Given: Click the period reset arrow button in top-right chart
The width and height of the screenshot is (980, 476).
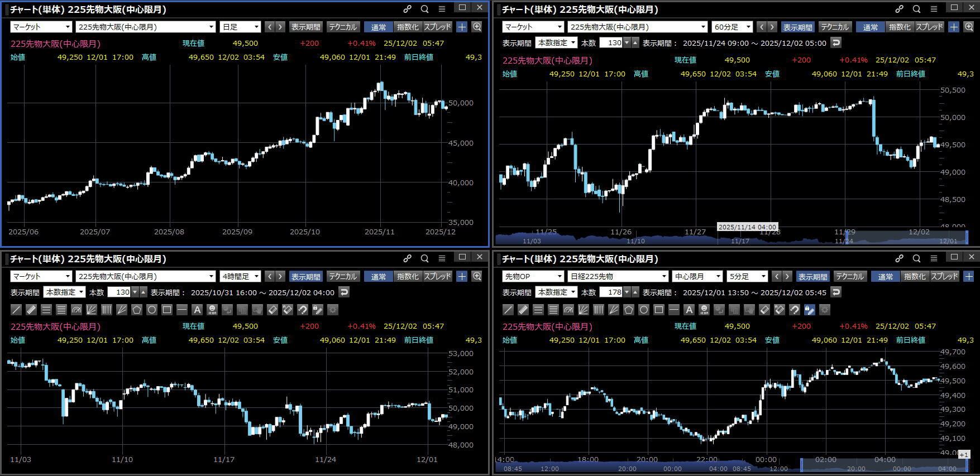Looking at the screenshot, I should tap(836, 42).
